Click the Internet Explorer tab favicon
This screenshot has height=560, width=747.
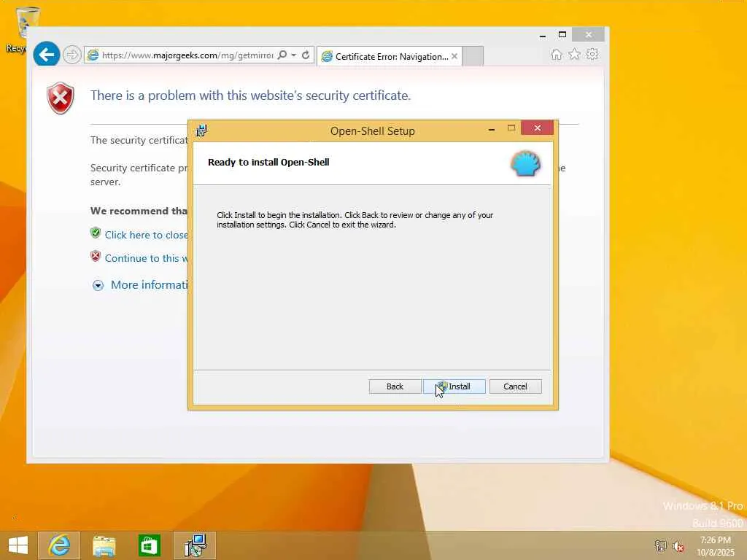click(327, 57)
